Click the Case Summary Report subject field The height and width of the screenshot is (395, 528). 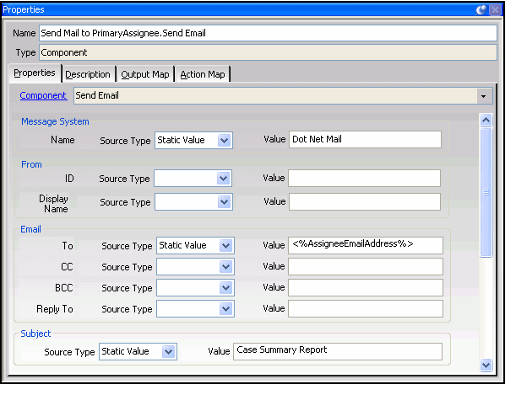click(x=338, y=352)
